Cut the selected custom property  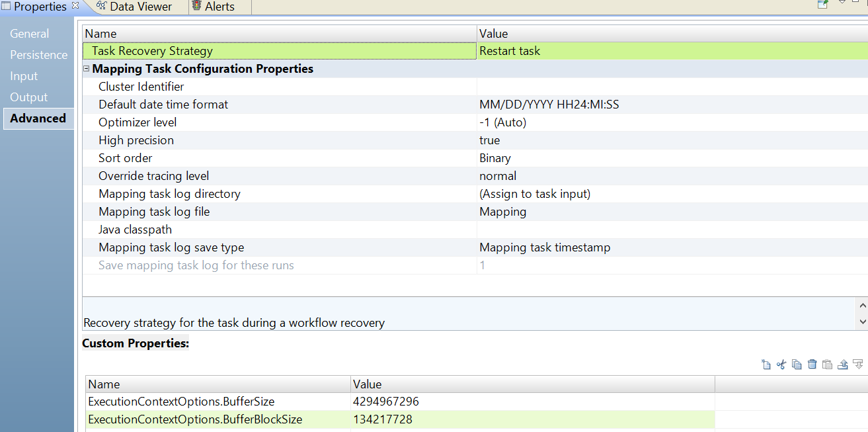tap(781, 364)
